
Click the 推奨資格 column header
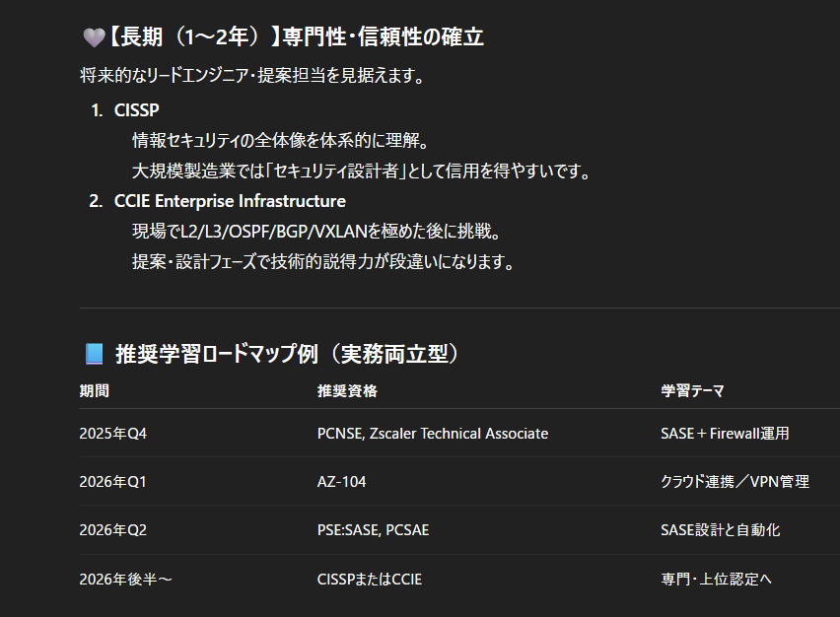(347, 391)
